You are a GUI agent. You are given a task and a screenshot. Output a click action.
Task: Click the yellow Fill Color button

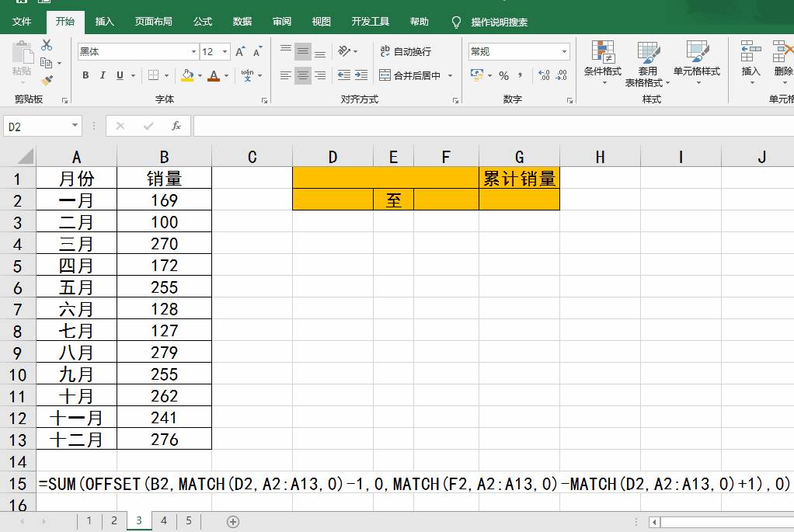(x=186, y=75)
